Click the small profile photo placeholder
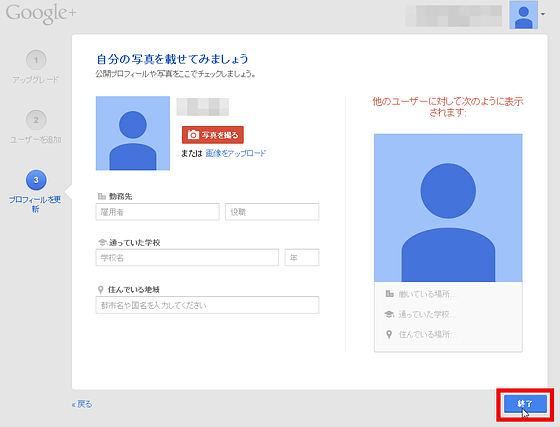 click(x=133, y=133)
